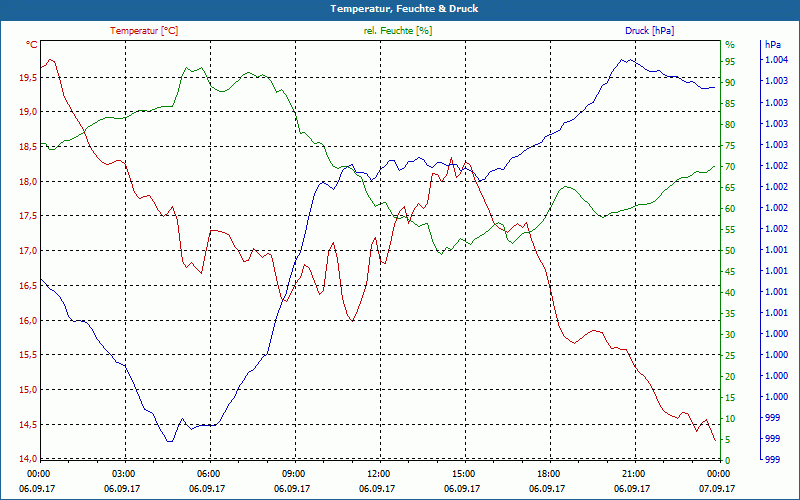Click the green '30' humidity axis value

[x=730, y=335]
